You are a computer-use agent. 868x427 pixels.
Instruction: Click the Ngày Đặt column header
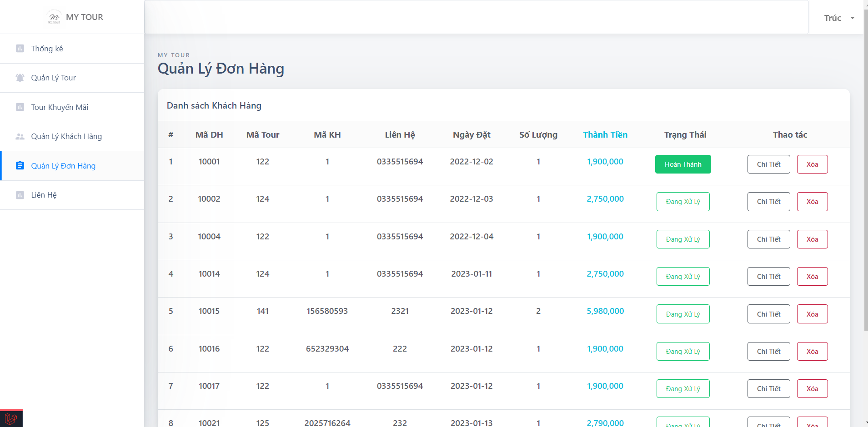point(472,135)
